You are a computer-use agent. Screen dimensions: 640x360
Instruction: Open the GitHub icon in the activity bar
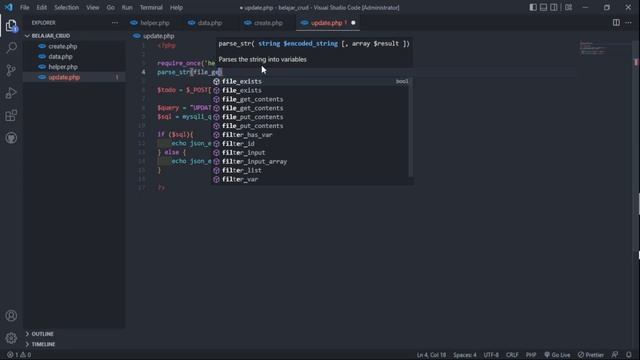pyautogui.click(x=11, y=138)
